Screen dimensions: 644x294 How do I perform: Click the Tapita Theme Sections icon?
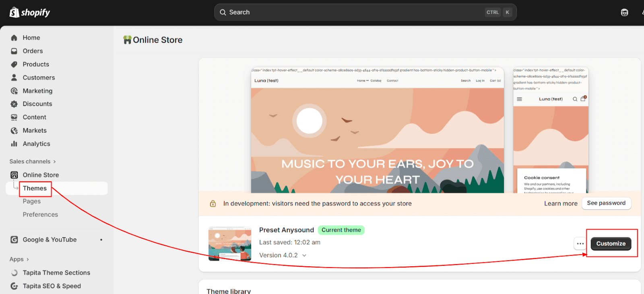tap(14, 273)
